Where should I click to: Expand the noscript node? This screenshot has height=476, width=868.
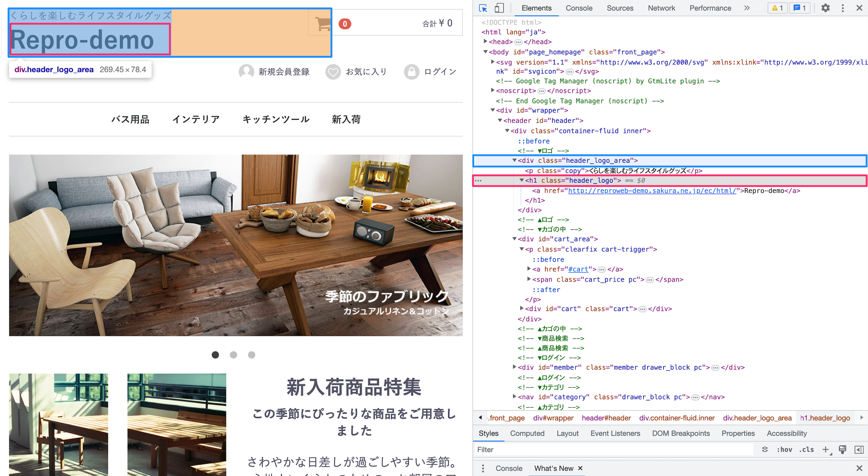pyautogui.click(x=493, y=90)
